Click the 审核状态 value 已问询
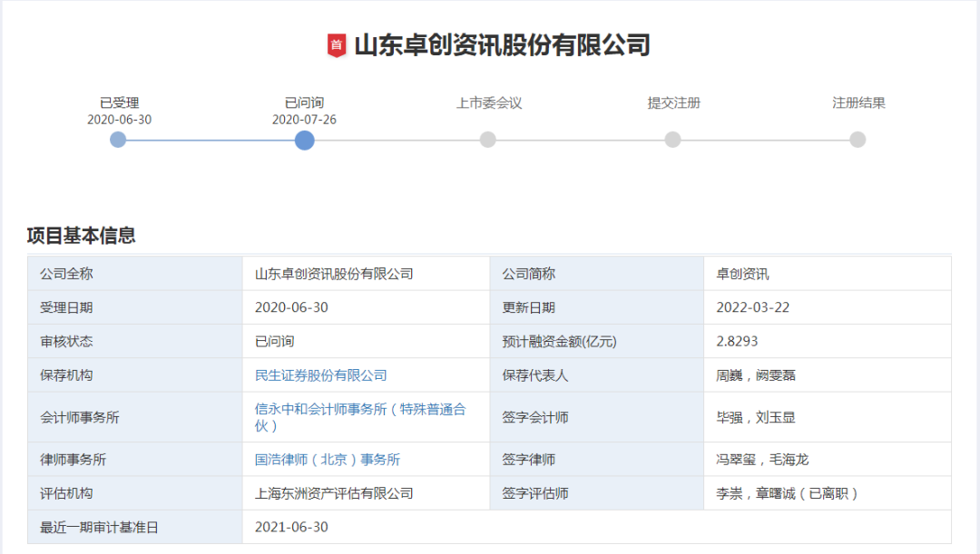 coord(274,342)
